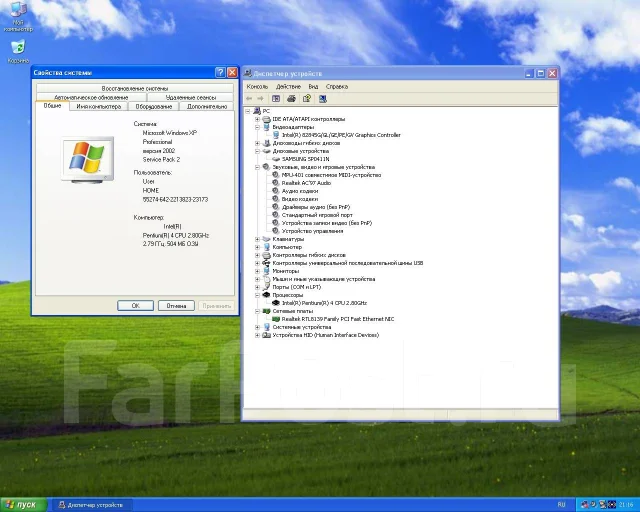Viewport: 640px width, 512px height.
Task: Select the Контроллеры гибких дисков entry
Action: (309, 255)
